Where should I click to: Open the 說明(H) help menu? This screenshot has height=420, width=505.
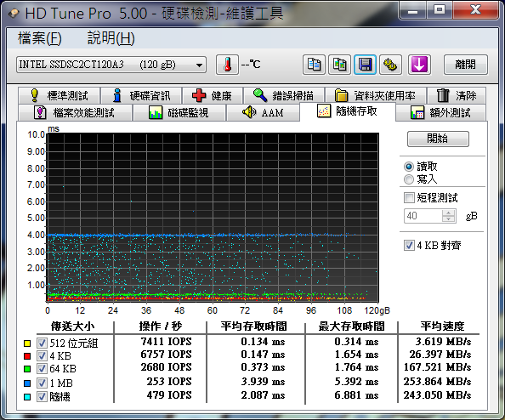click(x=111, y=38)
